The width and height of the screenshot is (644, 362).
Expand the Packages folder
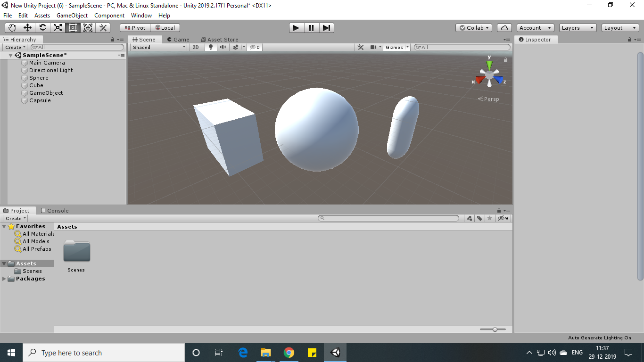click(x=5, y=279)
